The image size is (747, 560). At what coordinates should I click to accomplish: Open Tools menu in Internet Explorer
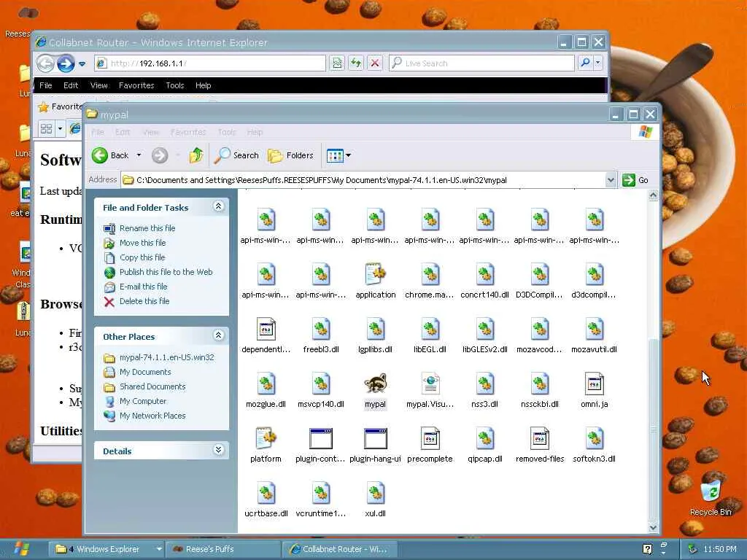[175, 85]
